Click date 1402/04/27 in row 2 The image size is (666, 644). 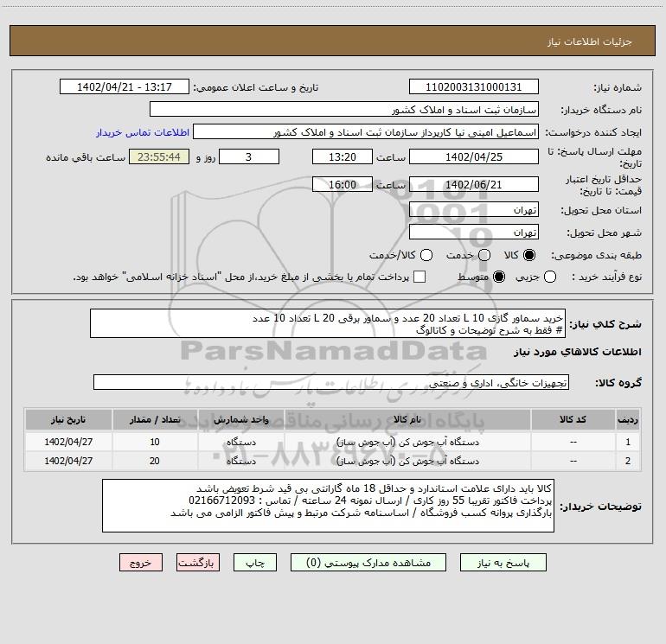(x=68, y=461)
